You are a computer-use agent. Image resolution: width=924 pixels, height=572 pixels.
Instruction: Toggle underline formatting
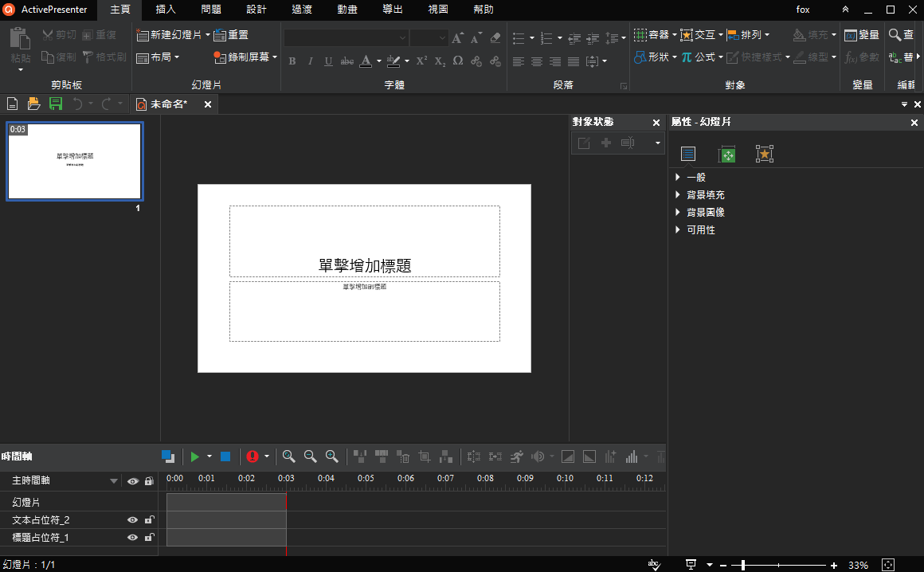pyautogui.click(x=329, y=61)
